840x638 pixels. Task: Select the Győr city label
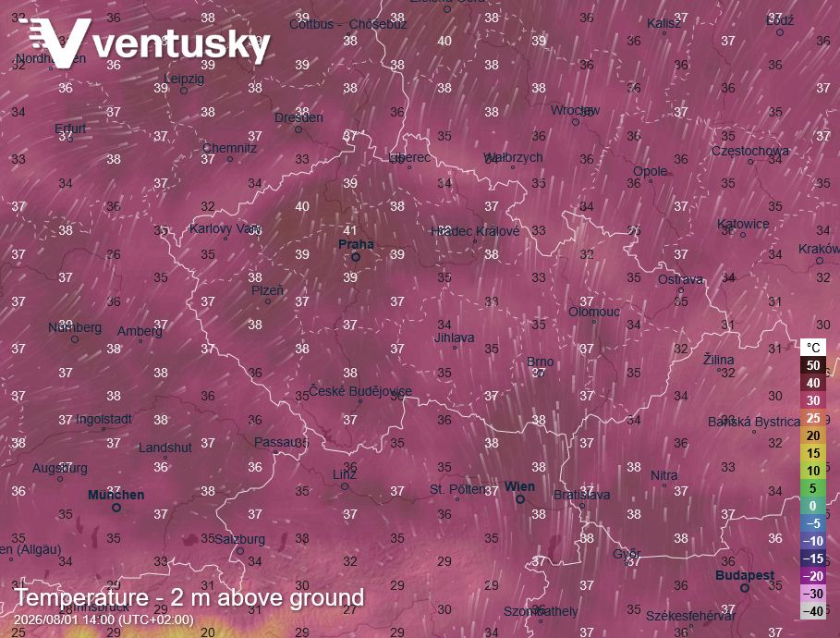pos(627,554)
